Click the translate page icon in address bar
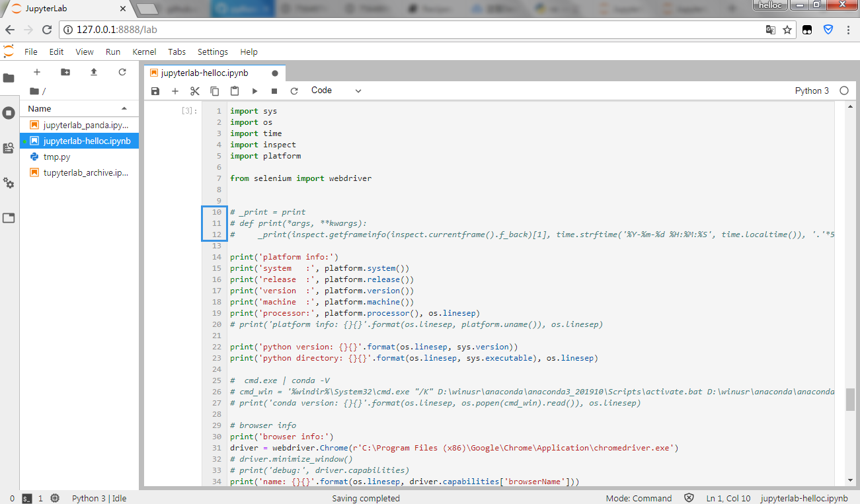 pos(770,30)
